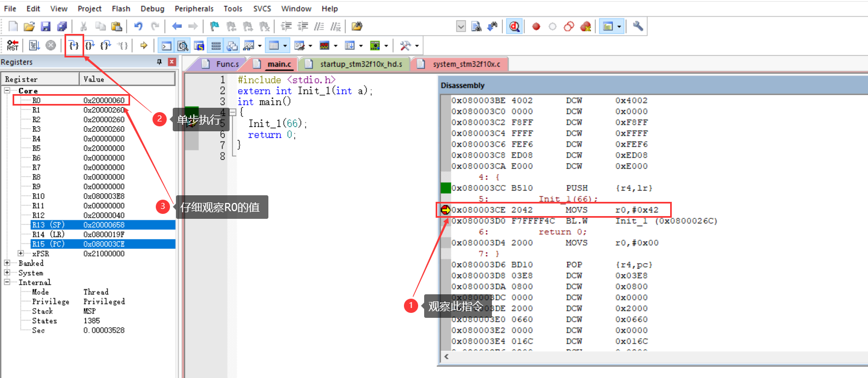
Task: Click disassembly line BL.W Init_1
Action: tap(584, 221)
